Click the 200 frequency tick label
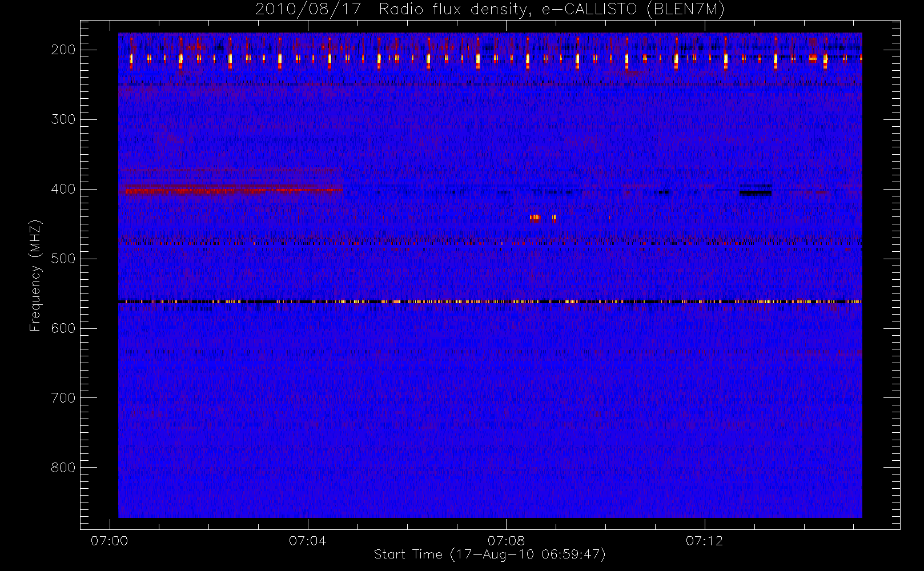Screen dimensions: 924x571 (x=63, y=50)
